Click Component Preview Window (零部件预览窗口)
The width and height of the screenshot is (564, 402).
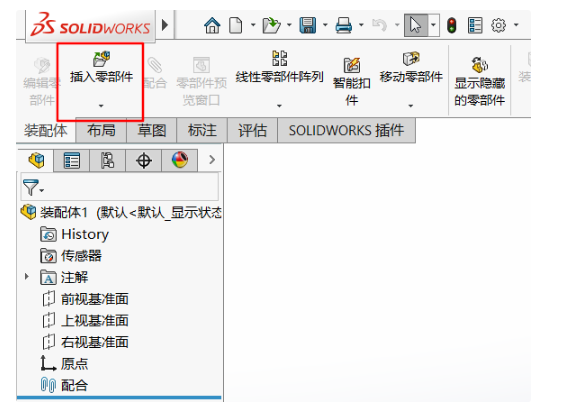pos(201,82)
